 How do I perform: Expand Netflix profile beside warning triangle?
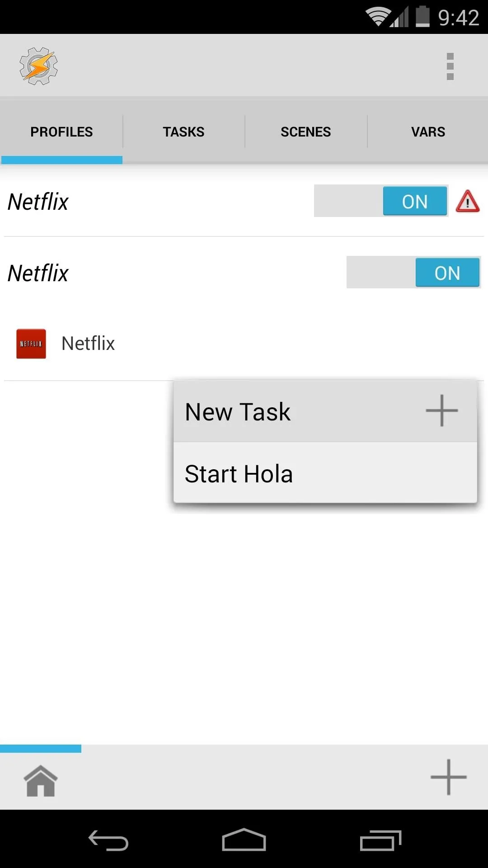coord(38,202)
